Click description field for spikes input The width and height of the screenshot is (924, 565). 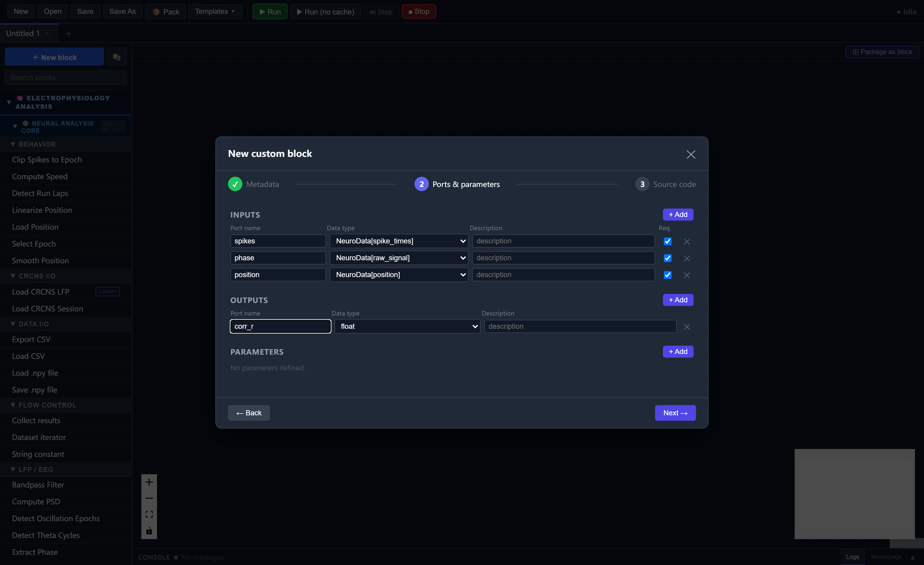(563, 241)
